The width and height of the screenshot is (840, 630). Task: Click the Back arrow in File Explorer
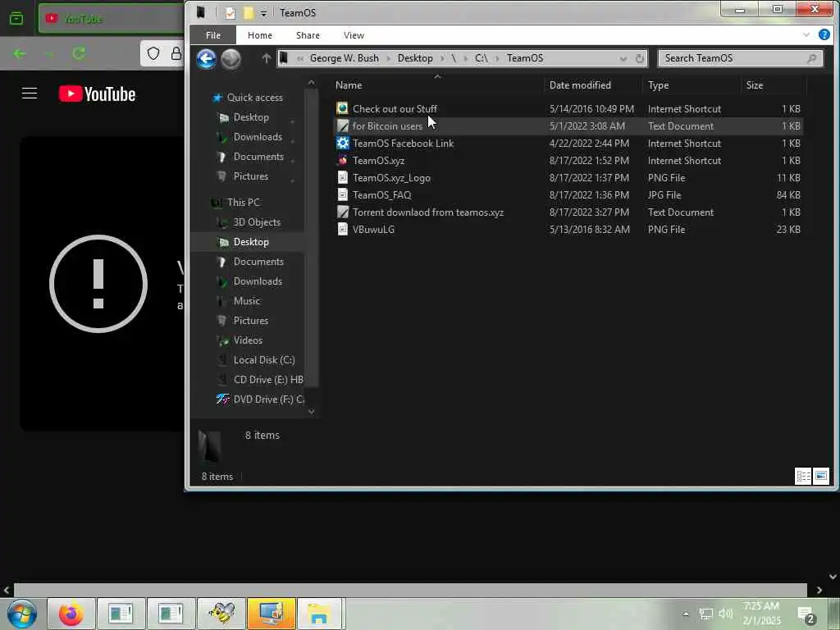click(x=206, y=59)
